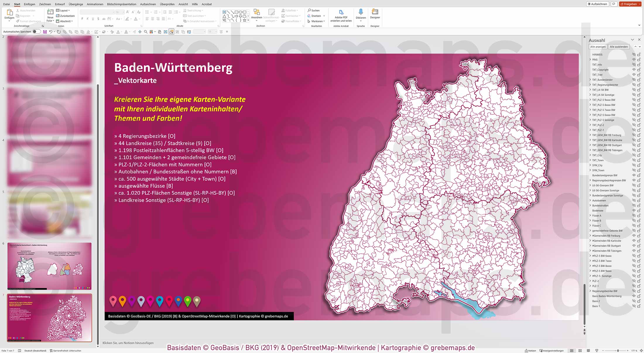This screenshot has height=353, width=644.
Task: Hide the PINS layer in Auswahl pane
Action: [x=633, y=59]
